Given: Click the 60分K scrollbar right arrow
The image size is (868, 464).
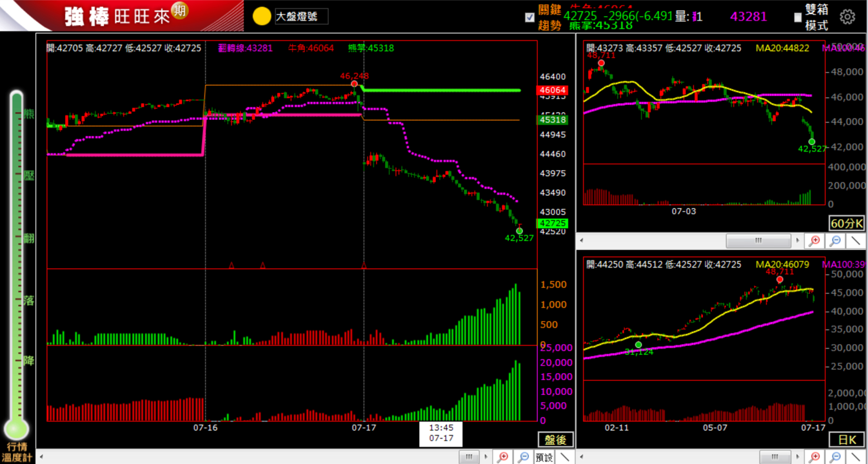Looking at the screenshot, I should pyautogui.click(x=797, y=241).
